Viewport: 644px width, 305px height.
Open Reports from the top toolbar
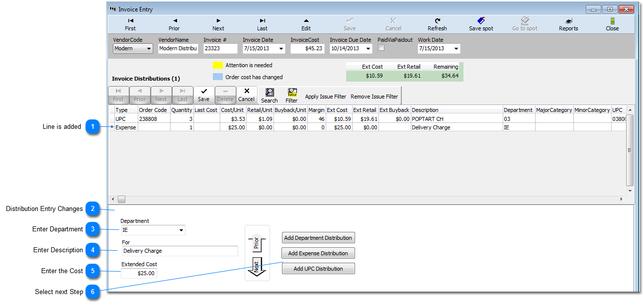[568, 24]
